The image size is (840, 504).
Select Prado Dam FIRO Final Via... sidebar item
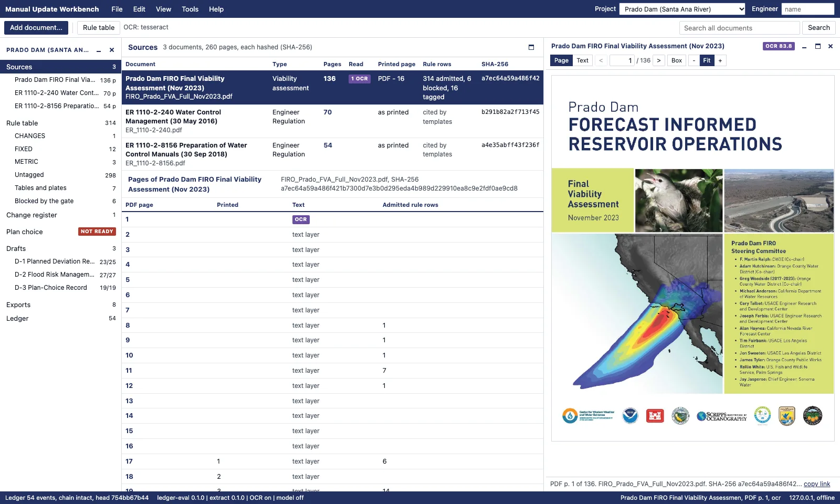click(61, 80)
